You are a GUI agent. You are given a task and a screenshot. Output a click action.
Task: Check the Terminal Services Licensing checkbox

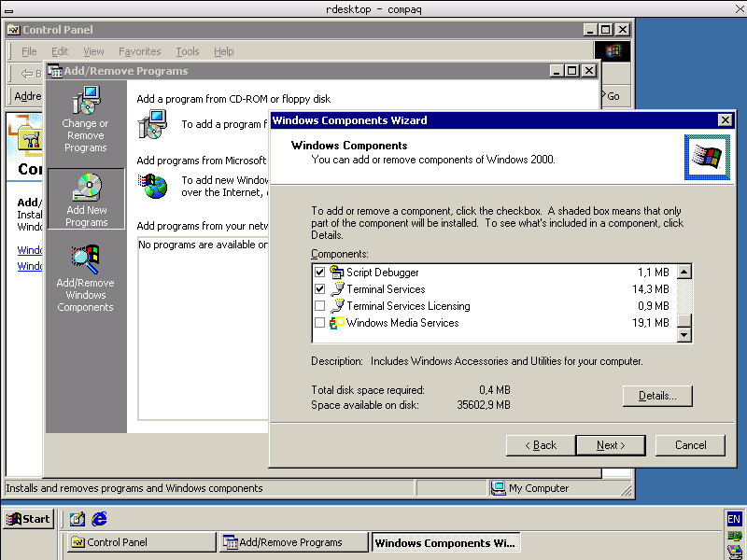click(x=319, y=306)
